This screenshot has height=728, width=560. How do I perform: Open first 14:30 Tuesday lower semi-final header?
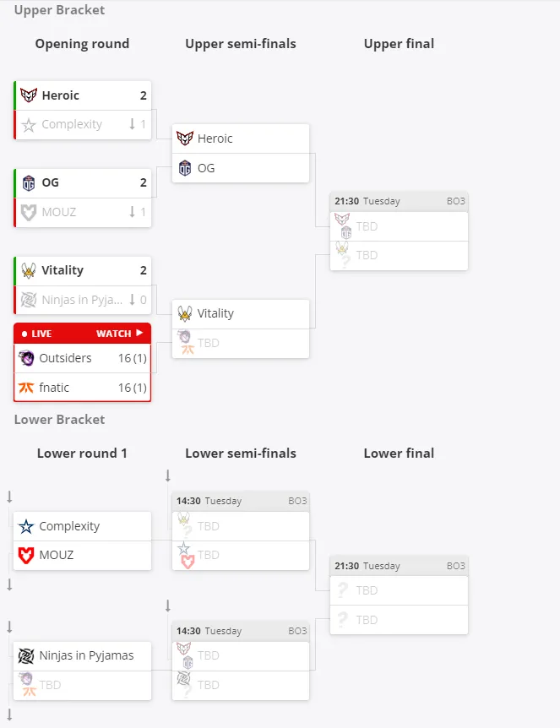point(241,501)
